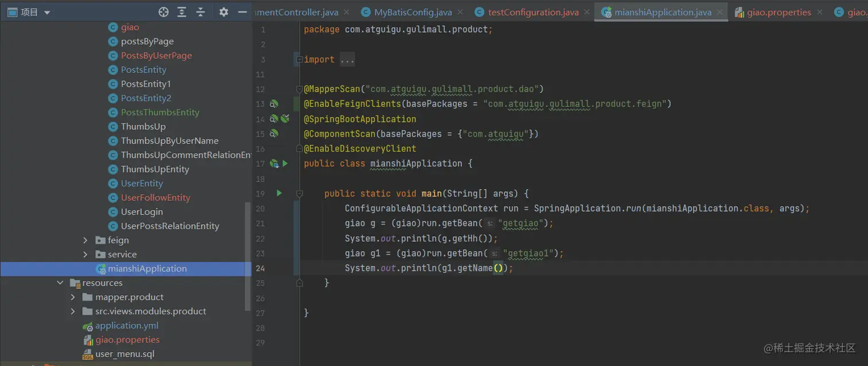Screen dimensions: 868x366
Task: Click the Expand All icon in project toolbar
Action: (182, 12)
